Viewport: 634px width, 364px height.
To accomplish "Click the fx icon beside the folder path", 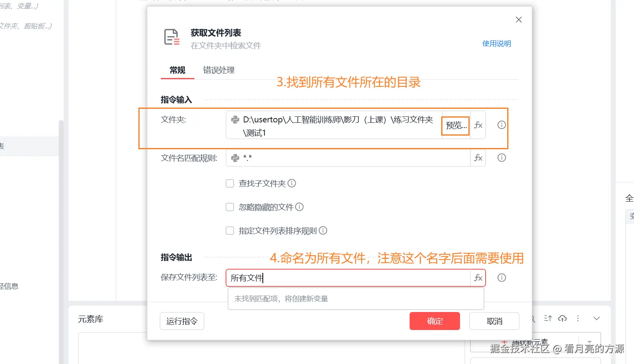I will coord(478,125).
